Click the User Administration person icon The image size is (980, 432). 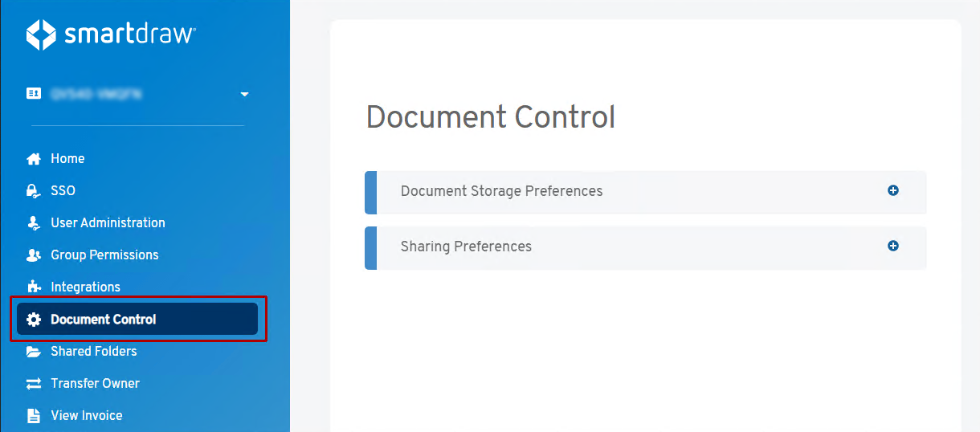(x=34, y=223)
